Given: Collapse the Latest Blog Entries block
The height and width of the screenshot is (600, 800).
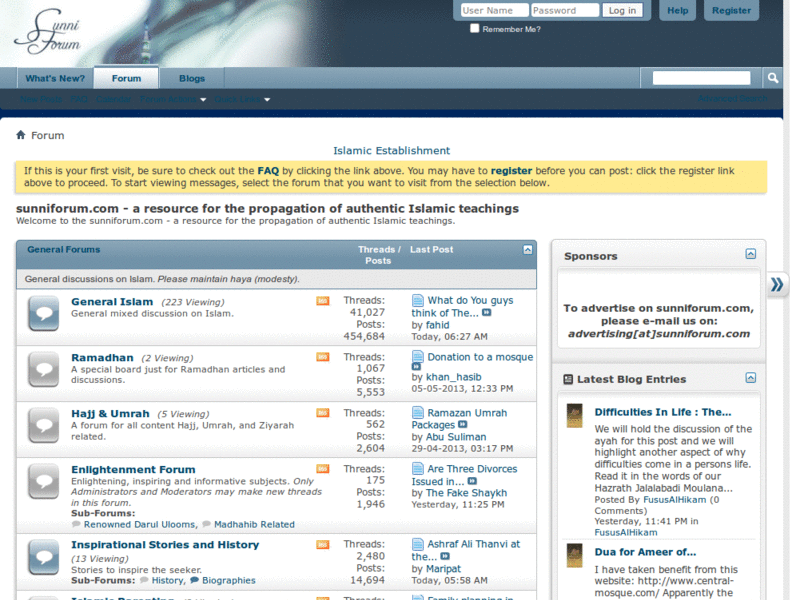Looking at the screenshot, I should pos(751,378).
